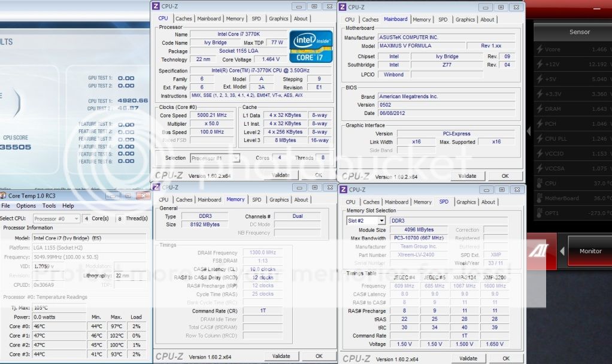Click the Core Temp Model field 'Intel Core i7 (Ivy Bridge)'
The width and height of the screenshot is (612, 364).
(x=89, y=238)
